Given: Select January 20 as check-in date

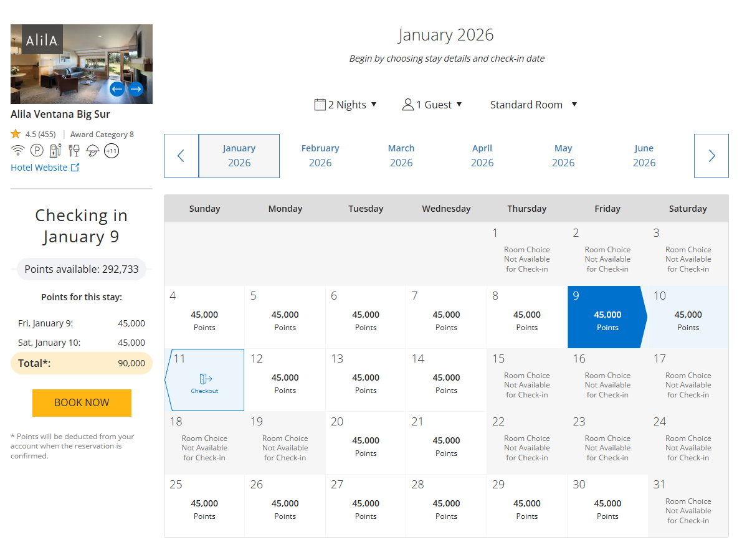Looking at the screenshot, I should (x=366, y=442).
